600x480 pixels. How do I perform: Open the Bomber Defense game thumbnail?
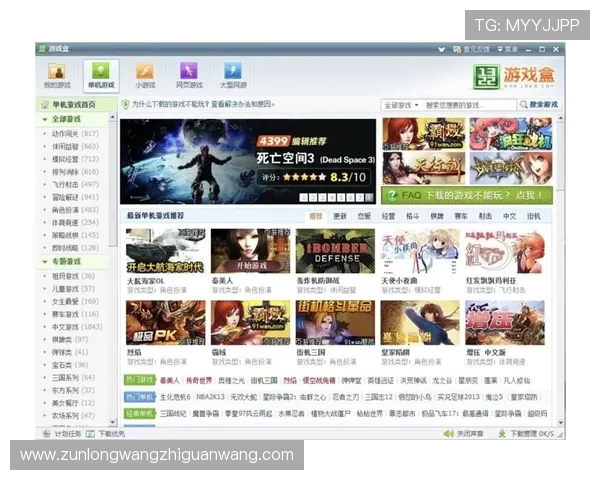pyautogui.click(x=335, y=251)
